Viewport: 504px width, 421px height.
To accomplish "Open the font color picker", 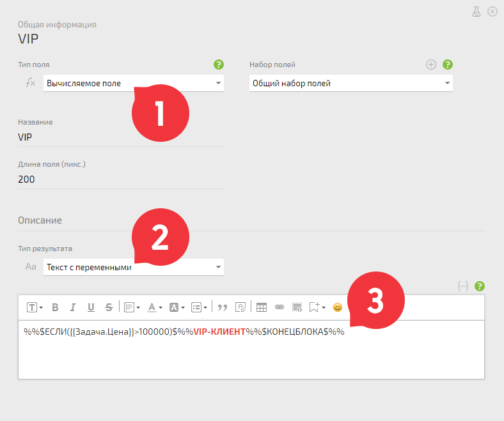I will 155,307.
